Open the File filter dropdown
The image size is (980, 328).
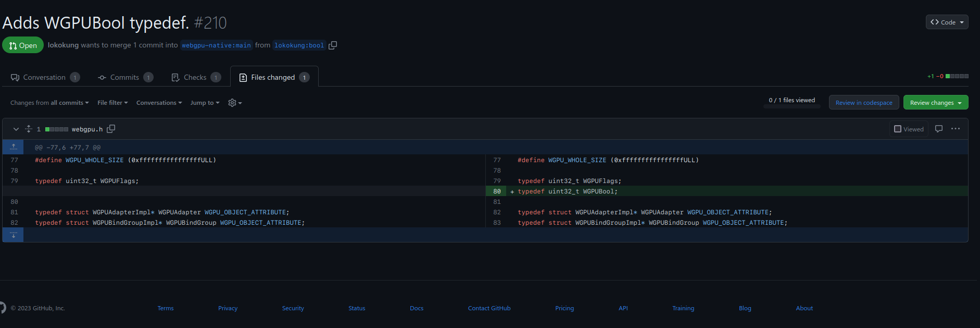(x=112, y=103)
